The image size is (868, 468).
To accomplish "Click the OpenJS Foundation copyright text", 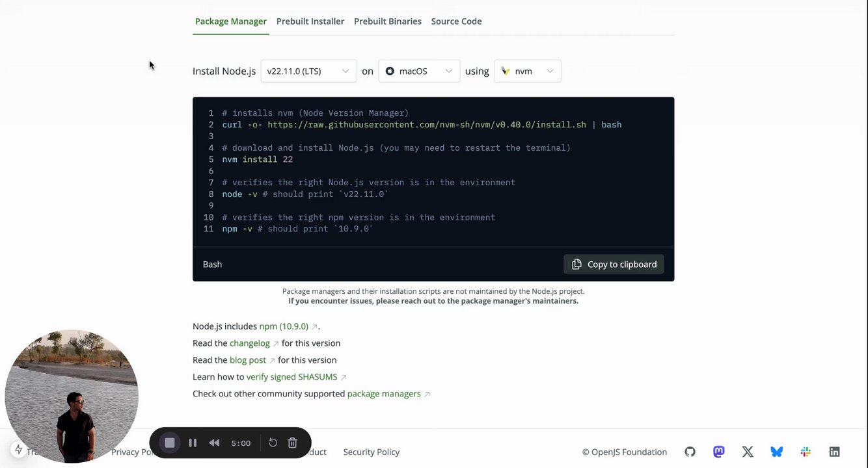I will tap(625, 452).
